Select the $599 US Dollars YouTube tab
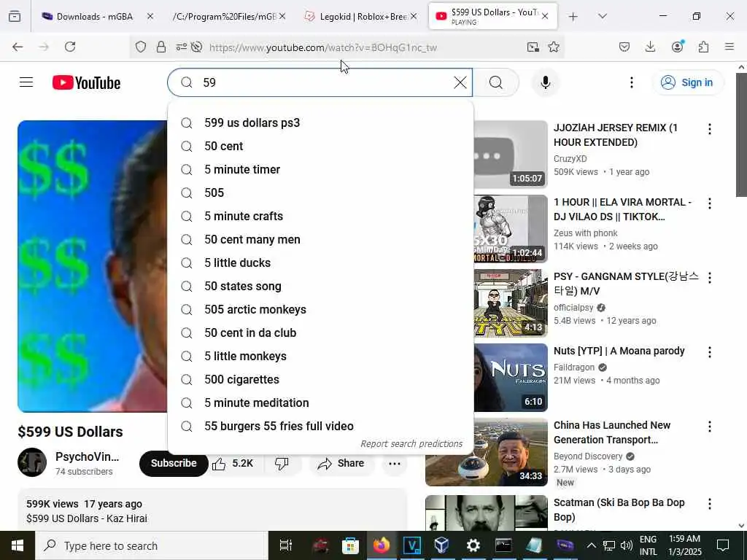The image size is (747, 560). [x=493, y=17]
